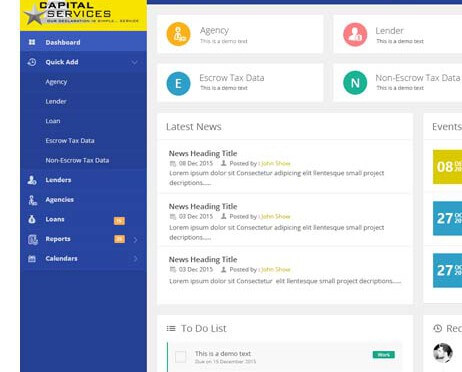Screen dimensions: 462x372
Task: Click the Lenders sidebar icon
Action: pos(32,180)
